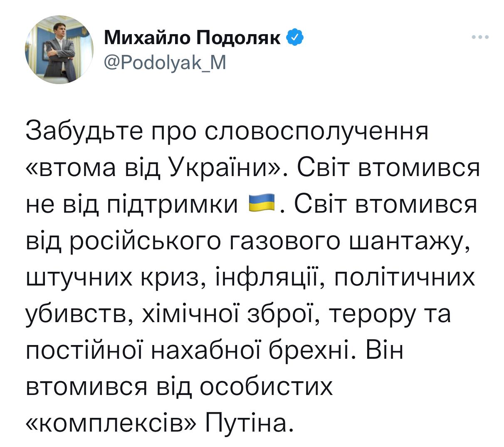Open Михайло Подоляк's profile picture

(59, 50)
